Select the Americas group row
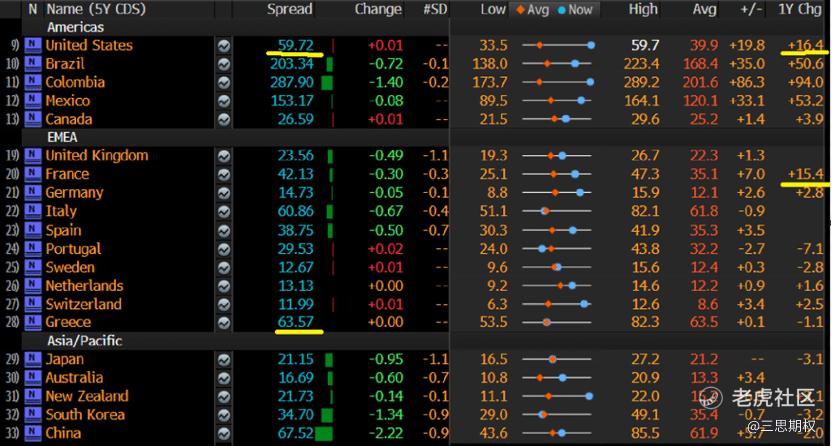 (75, 27)
